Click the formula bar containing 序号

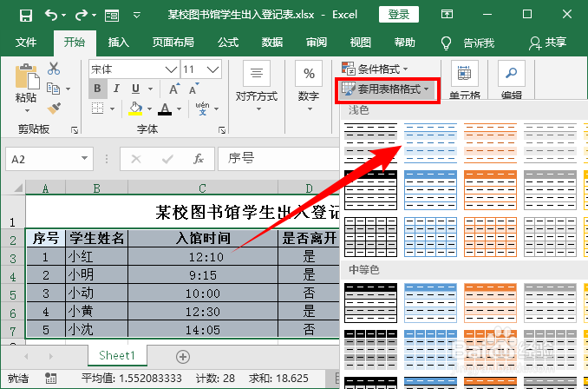[278, 159]
